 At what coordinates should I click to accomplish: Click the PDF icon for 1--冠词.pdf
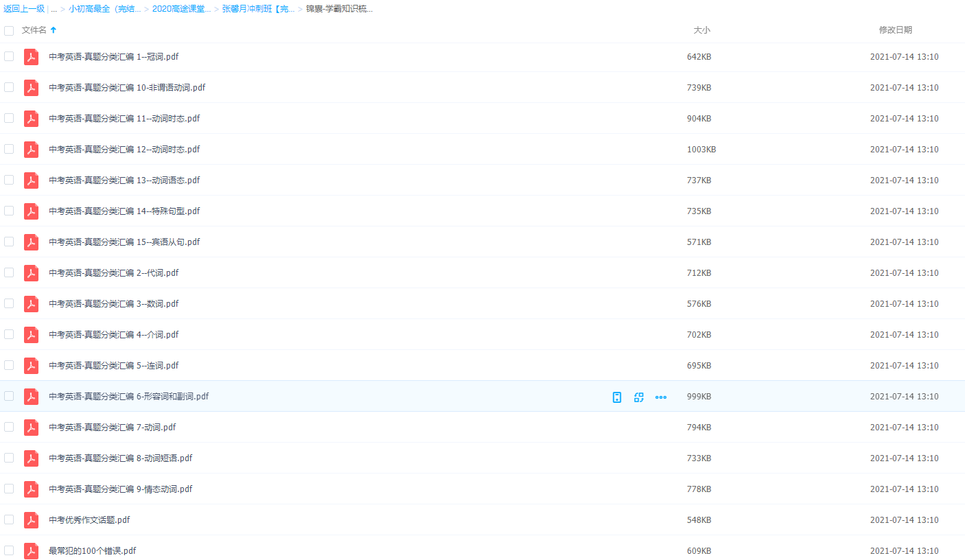(31, 57)
